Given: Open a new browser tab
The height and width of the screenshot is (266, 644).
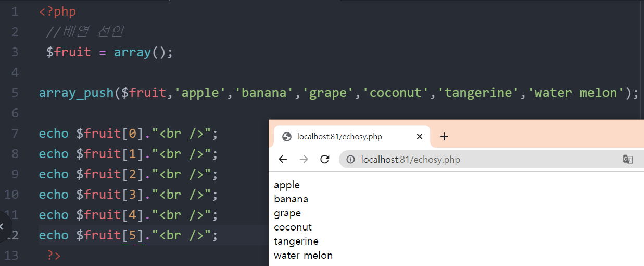Looking at the screenshot, I should pos(444,137).
